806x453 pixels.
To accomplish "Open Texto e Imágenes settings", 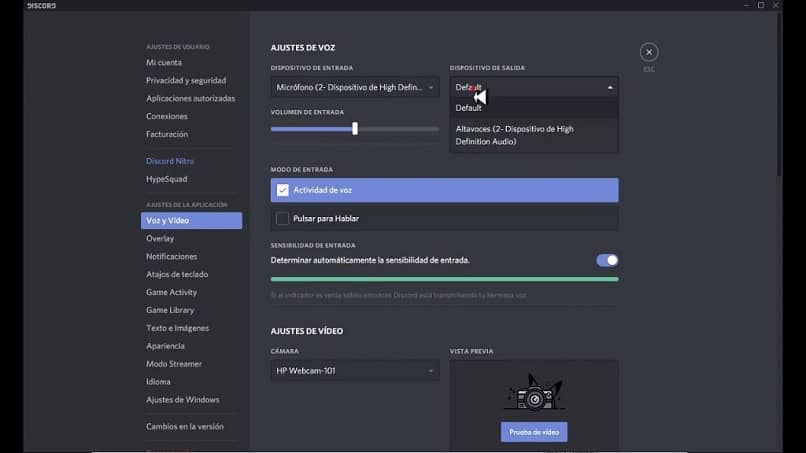I will tap(177, 328).
